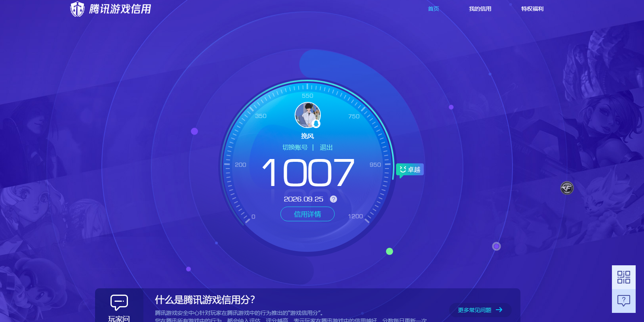The height and width of the screenshot is (322, 644).
Task: Click the green dot on orbit ring
Action: [389, 251]
